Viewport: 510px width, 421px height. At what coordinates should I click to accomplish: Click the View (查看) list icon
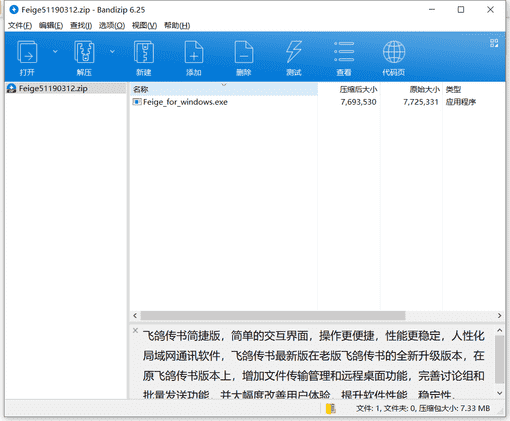(344, 52)
